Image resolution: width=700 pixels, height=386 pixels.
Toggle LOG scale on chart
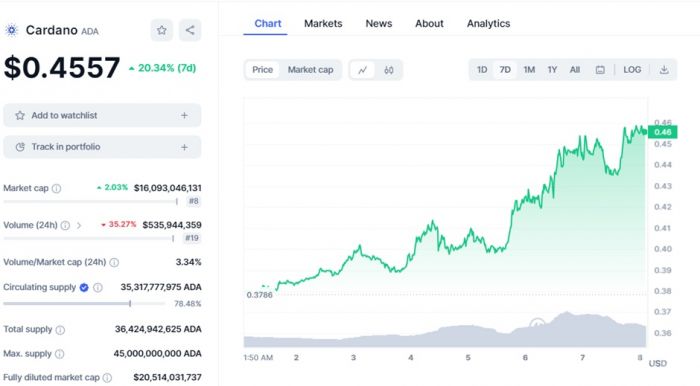point(632,70)
